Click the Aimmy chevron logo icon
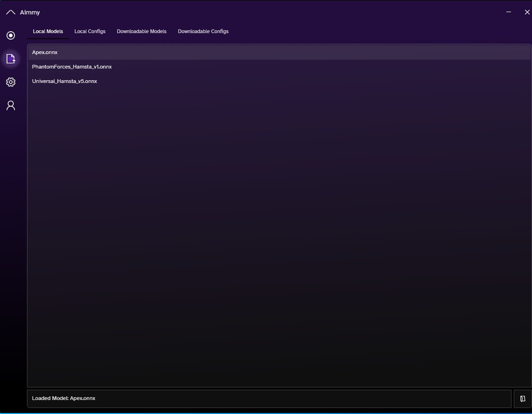This screenshot has width=532, height=414. coord(10,12)
